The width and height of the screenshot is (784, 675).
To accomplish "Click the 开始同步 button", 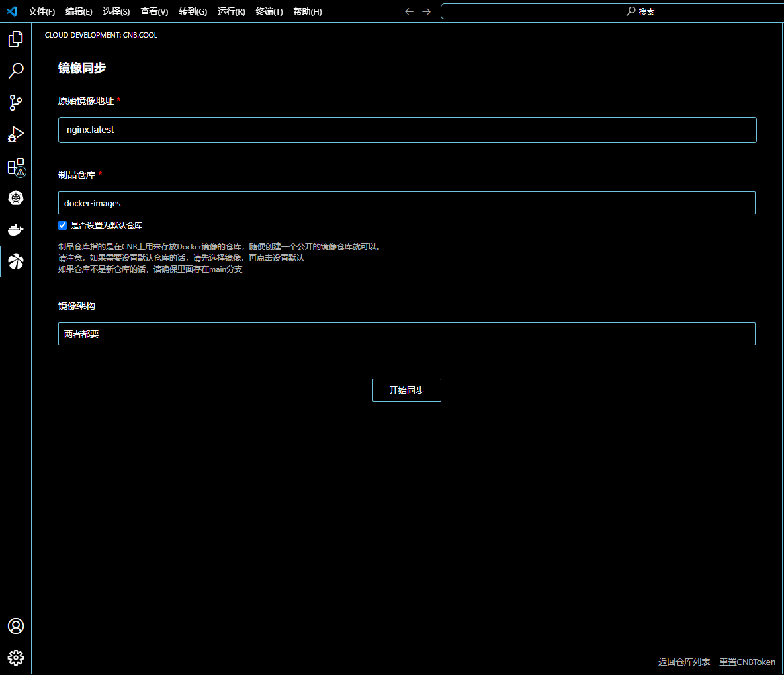I will click(x=406, y=390).
